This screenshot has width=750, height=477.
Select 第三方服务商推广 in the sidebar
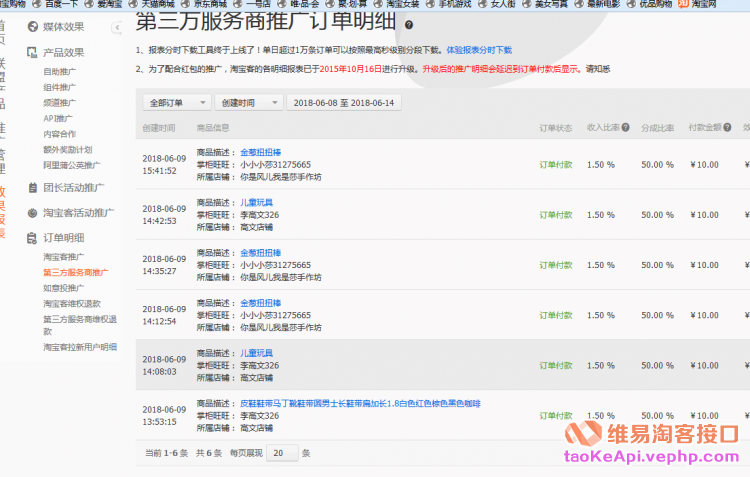[76, 273]
